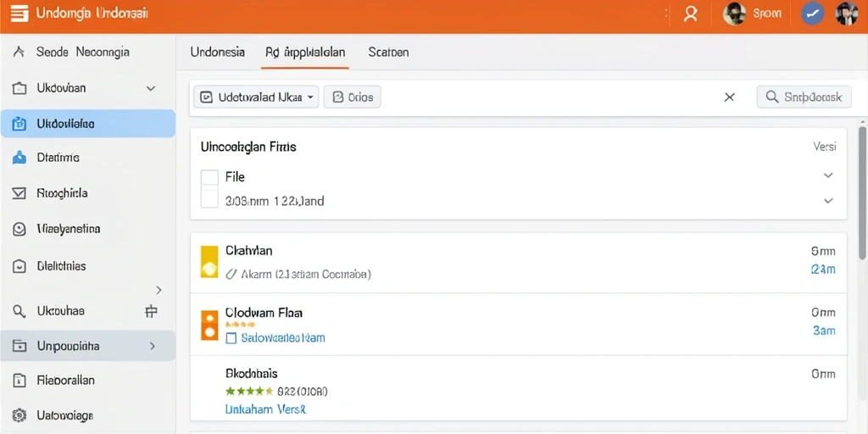Open the Unkaham Versa link
The height and width of the screenshot is (434, 868).
265,409
